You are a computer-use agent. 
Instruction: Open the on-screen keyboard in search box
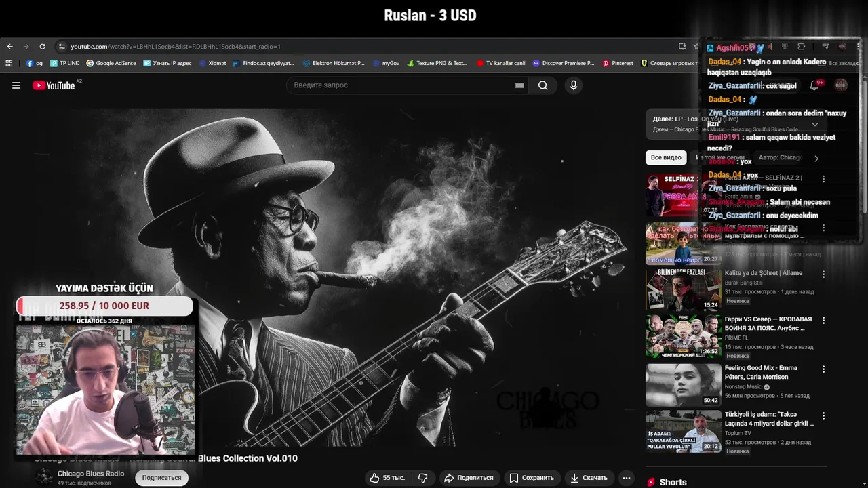pos(519,85)
